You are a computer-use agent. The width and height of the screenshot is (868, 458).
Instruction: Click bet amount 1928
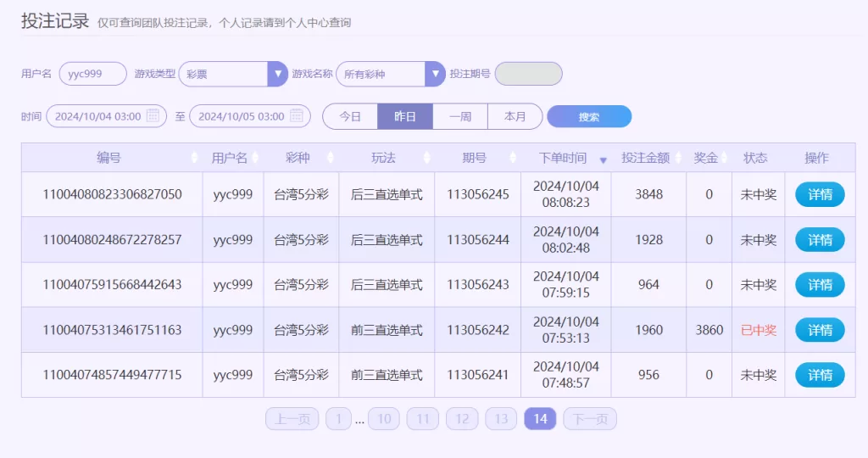648,240
